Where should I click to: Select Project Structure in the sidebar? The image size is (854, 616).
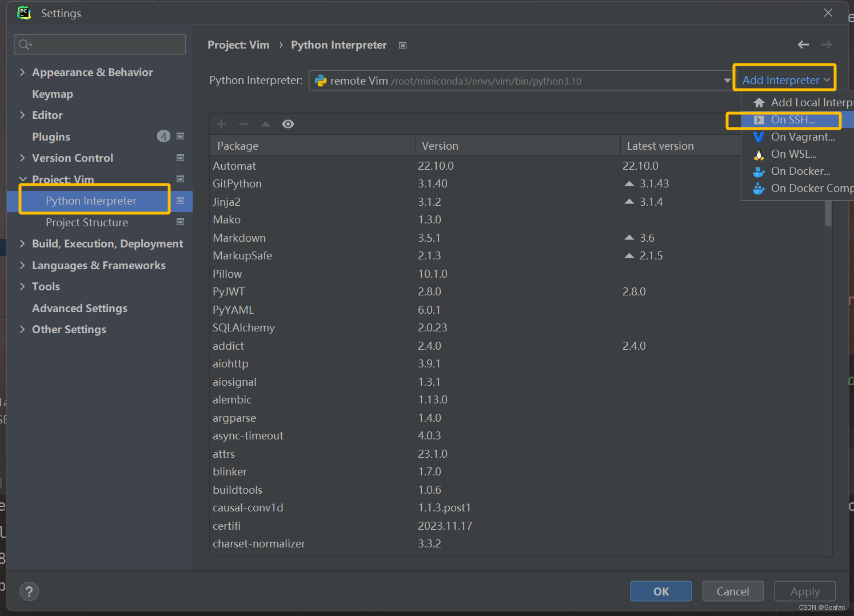point(86,222)
